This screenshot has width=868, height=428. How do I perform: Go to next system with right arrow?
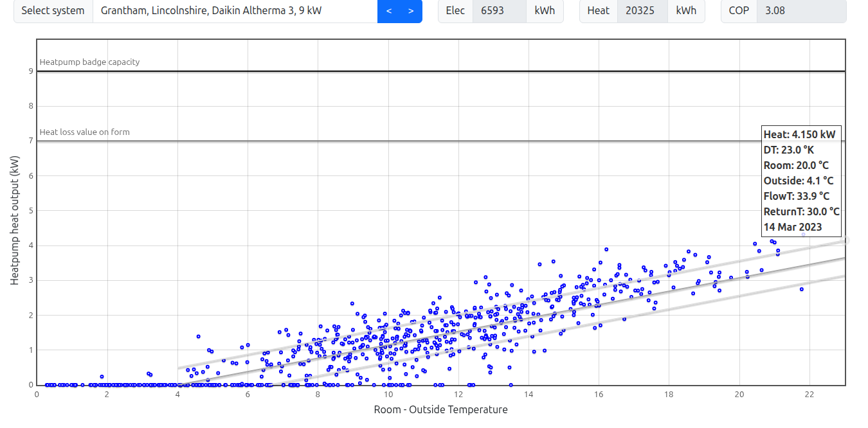click(411, 11)
